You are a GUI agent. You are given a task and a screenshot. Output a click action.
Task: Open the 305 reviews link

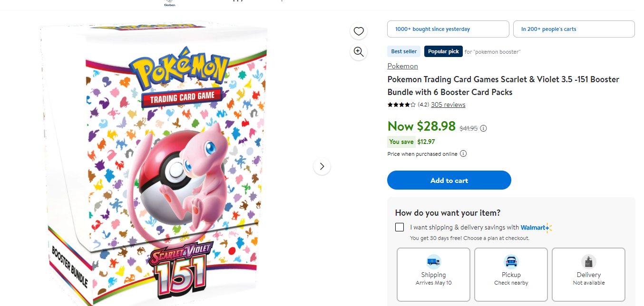(x=448, y=105)
